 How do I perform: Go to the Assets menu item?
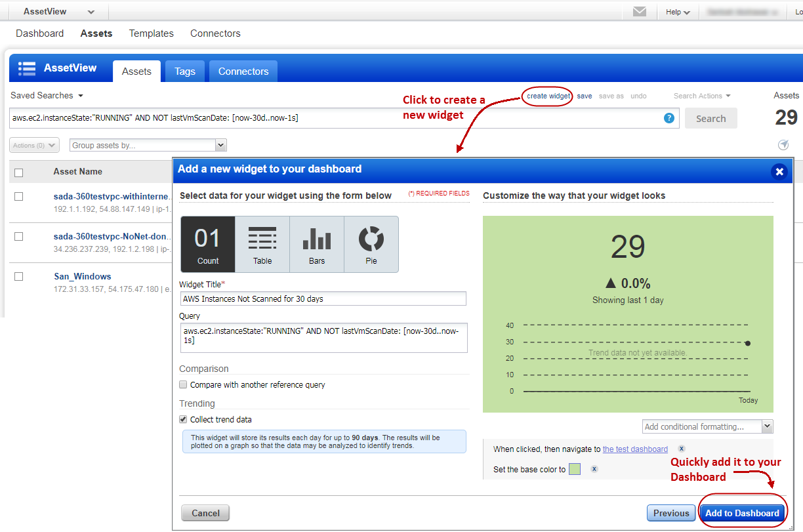[96, 33]
